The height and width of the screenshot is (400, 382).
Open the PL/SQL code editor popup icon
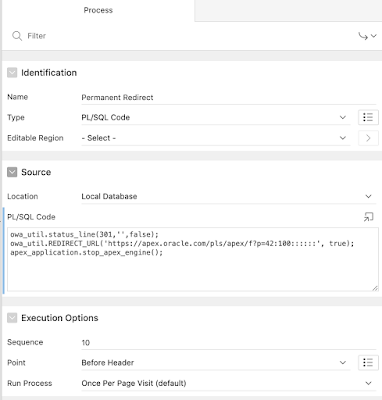[368, 217]
